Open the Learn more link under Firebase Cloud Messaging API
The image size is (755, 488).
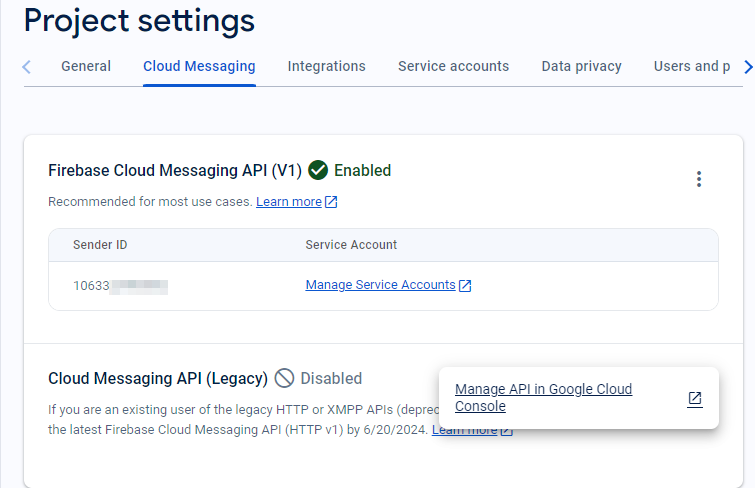pos(289,202)
